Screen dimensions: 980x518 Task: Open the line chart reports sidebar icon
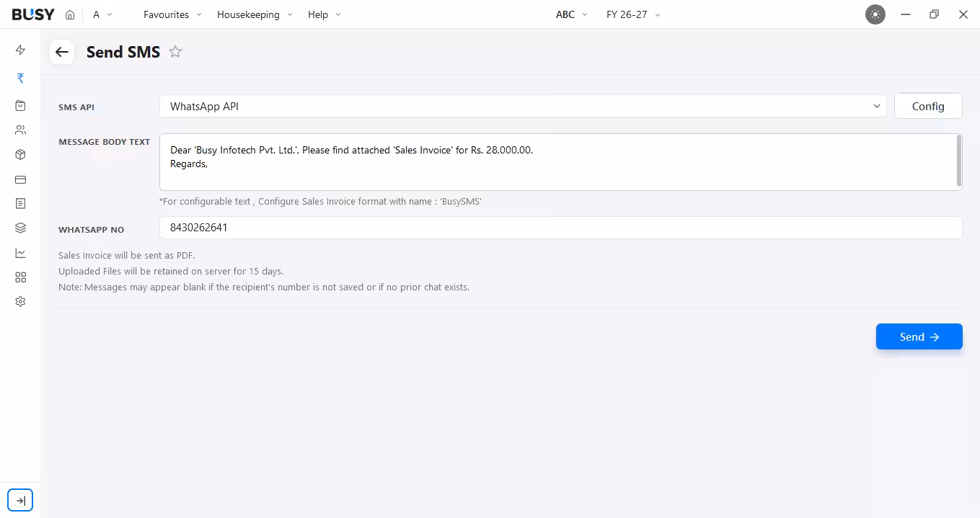click(x=20, y=253)
